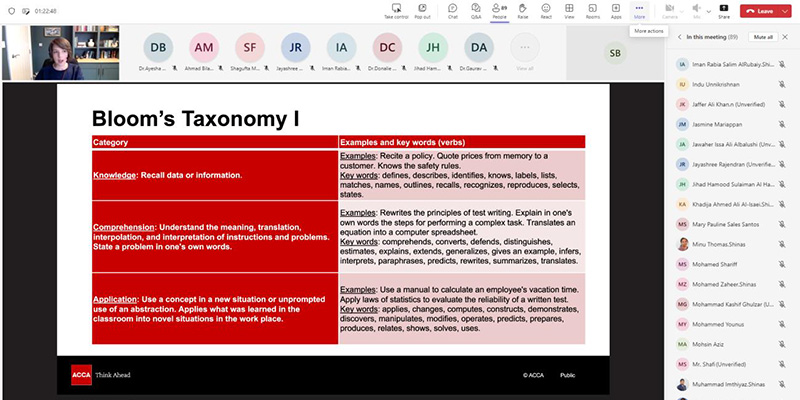
Task: Click the red Leave button
Action: [761, 11]
